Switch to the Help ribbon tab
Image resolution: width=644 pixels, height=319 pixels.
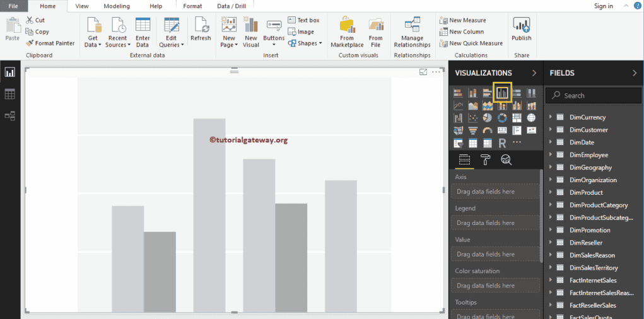pyautogui.click(x=156, y=6)
